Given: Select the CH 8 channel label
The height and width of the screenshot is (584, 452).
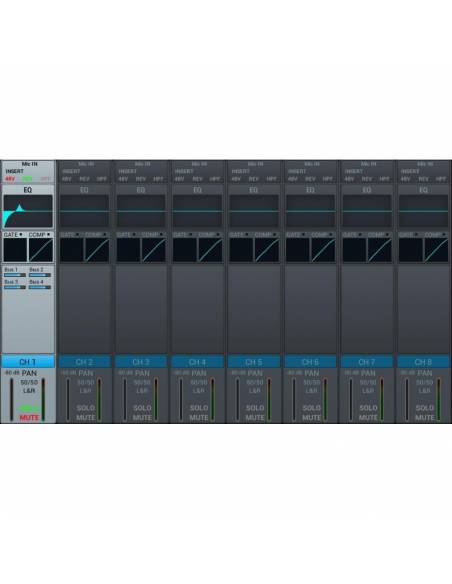Looking at the screenshot, I should [x=424, y=362].
